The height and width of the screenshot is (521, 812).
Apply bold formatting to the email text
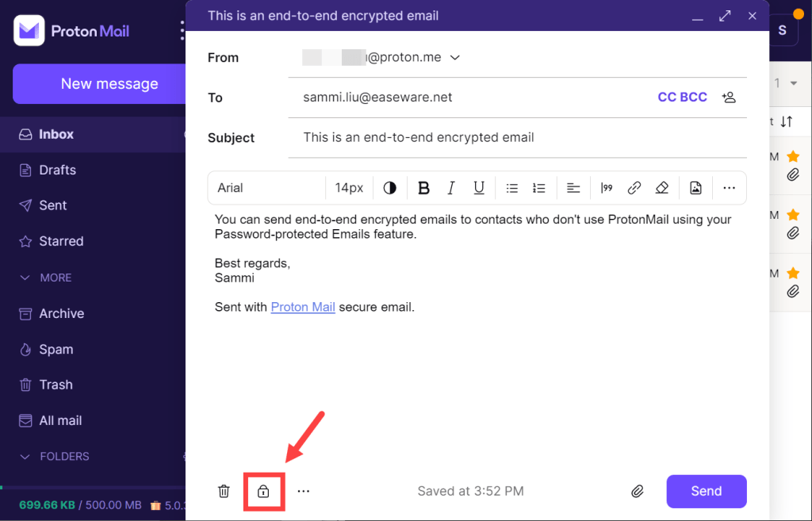click(423, 188)
